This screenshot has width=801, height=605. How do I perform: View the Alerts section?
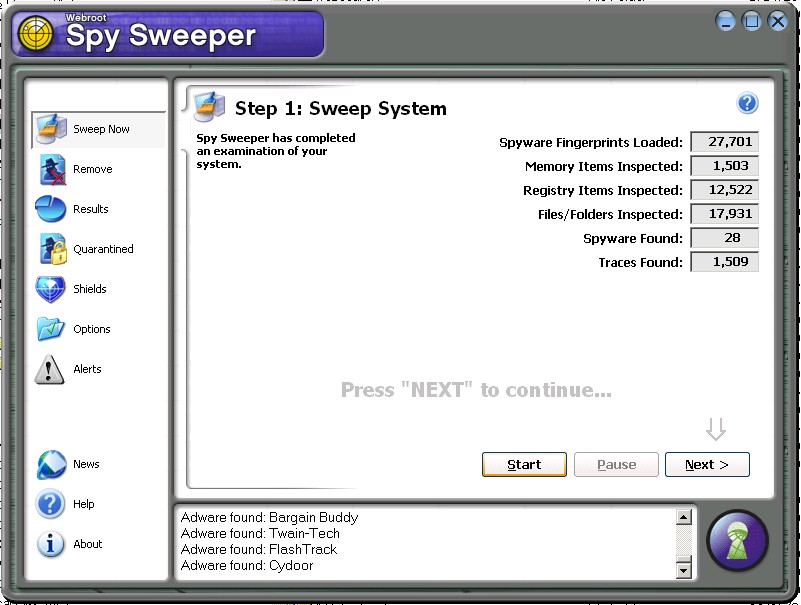click(x=87, y=369)
